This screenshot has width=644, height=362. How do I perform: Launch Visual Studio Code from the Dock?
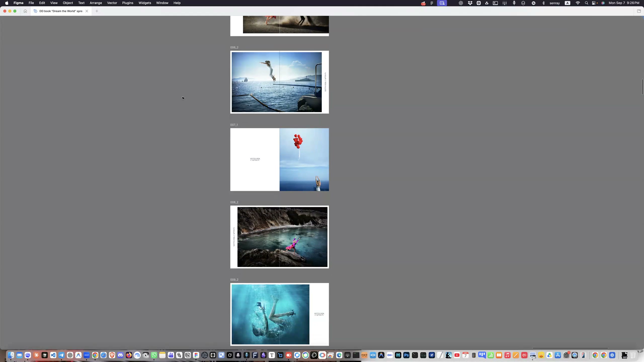click(53, 355)
